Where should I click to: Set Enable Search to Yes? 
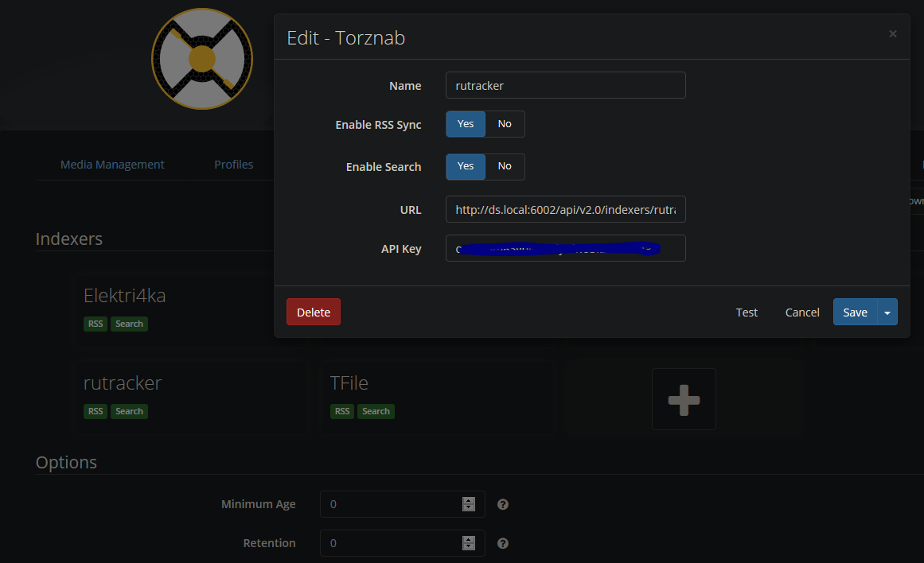click(x=466, y=167)
